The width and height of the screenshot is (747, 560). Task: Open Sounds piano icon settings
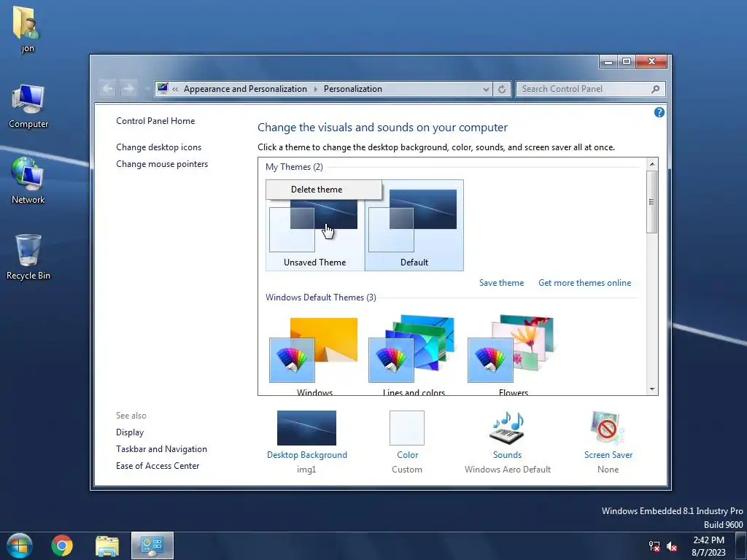click(x=508, y=427)
